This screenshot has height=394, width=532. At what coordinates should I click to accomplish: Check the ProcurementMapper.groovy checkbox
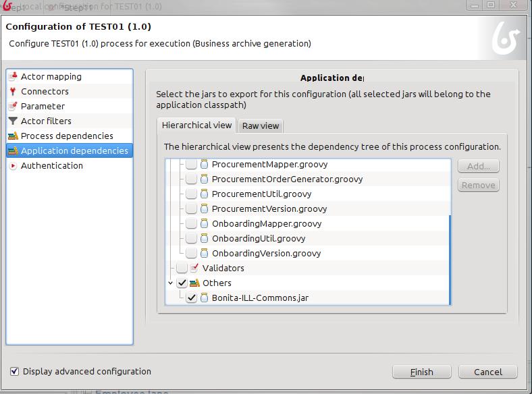(191, 164)
